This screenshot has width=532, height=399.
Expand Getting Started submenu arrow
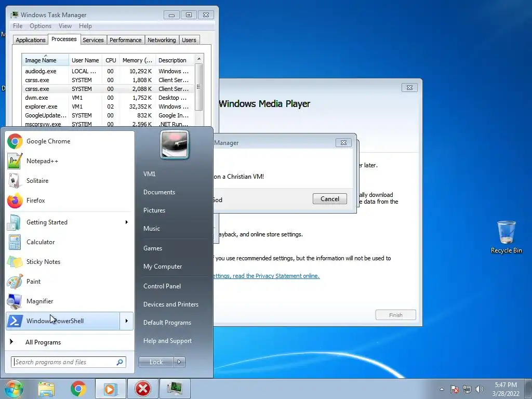[127, 222]
